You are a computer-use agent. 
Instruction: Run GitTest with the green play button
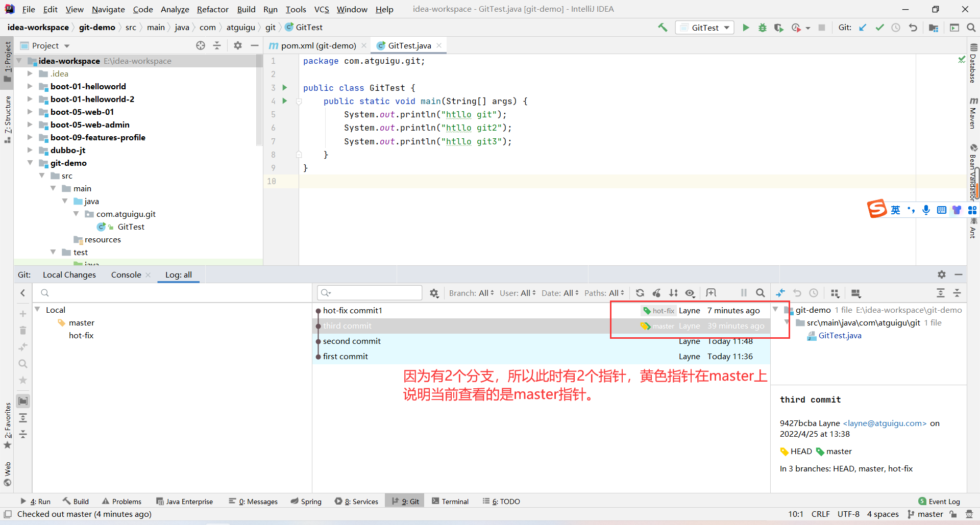coord(746,28)
